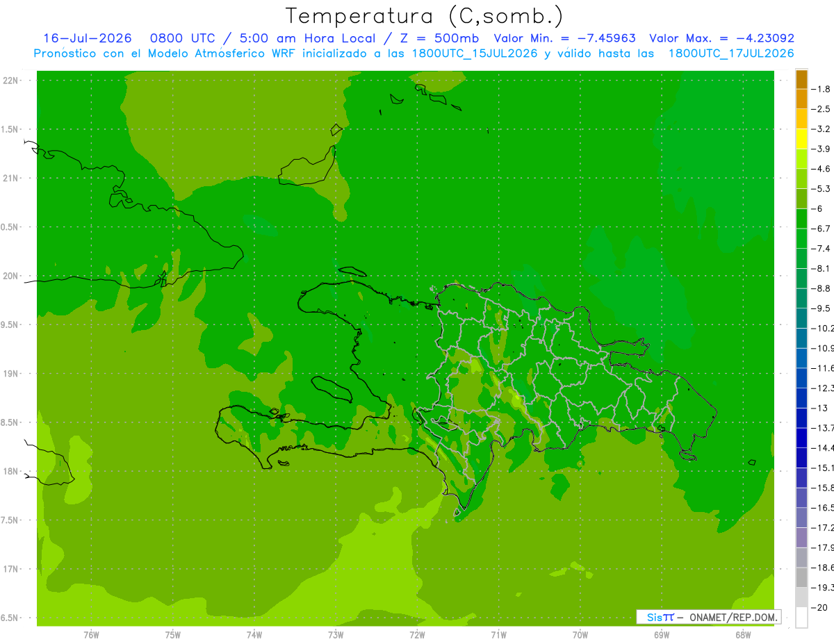Image resolution: width=834 pixels, height=644 pixels.
Task: Click the '76W' longitude axis label
Action: click(91, 635)
